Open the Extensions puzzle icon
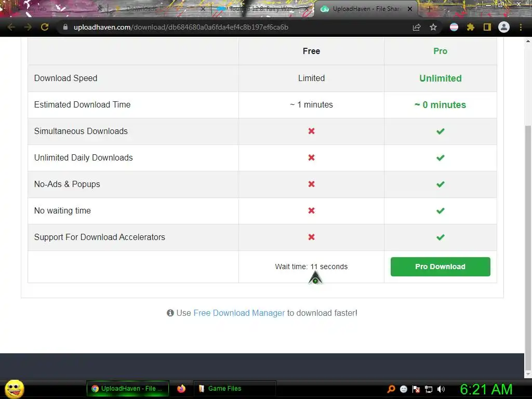532x399 pixels. click(471, 27)
